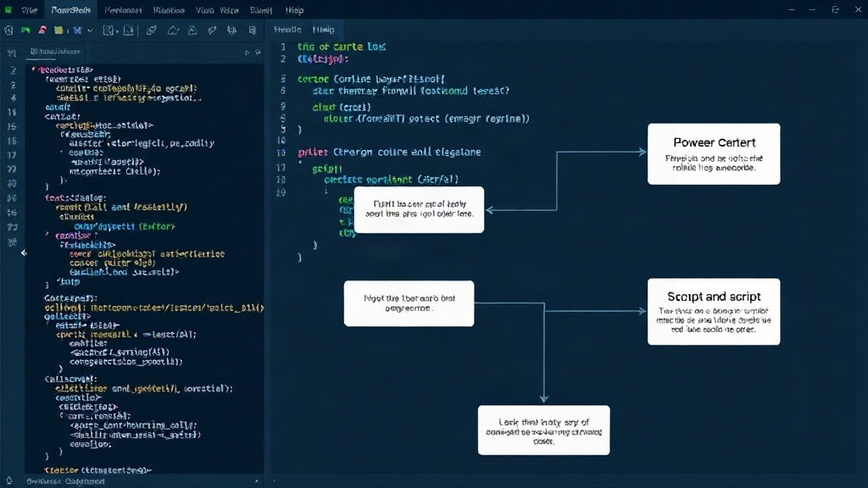Switch to the second editor tab beside 'Steatle'
The height and width of the screenshot is (488, 868).
click(323, 30)
